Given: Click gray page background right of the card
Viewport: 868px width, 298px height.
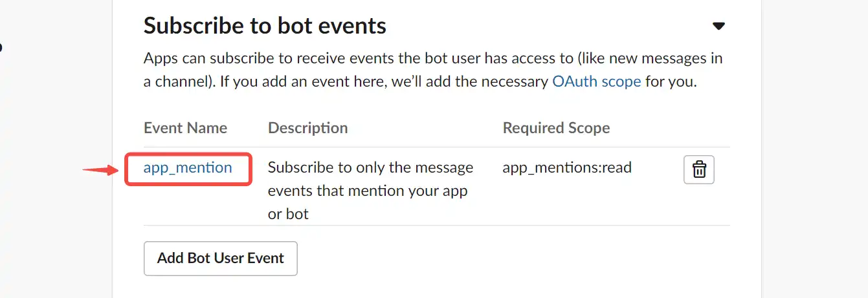Looking at the screenshot, I should click(x=815, y=149).
